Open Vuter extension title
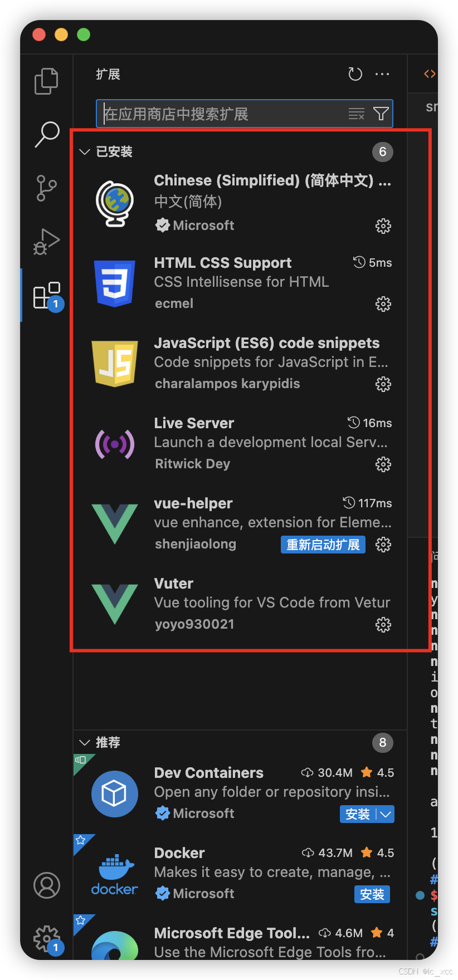458x980 pixels. tap(174, 584)
